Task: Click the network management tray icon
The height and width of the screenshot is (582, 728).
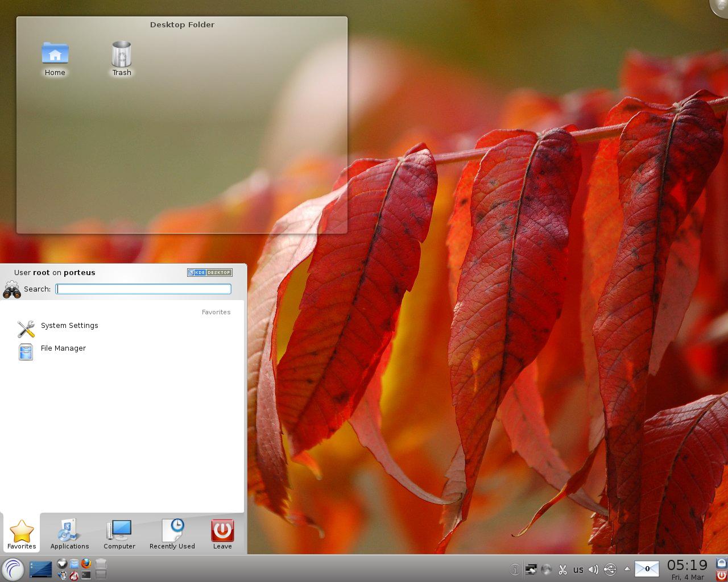Action: (531, 569)
